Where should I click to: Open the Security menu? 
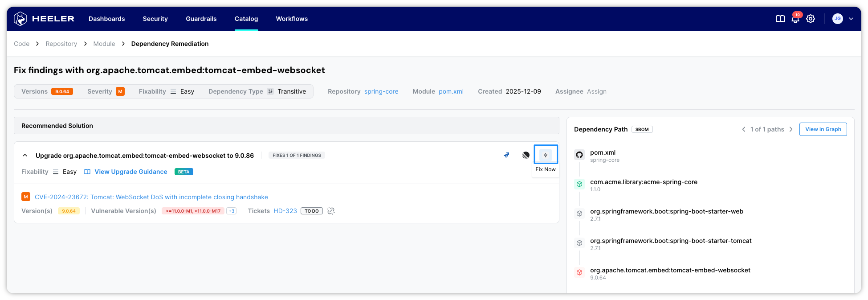155,19
